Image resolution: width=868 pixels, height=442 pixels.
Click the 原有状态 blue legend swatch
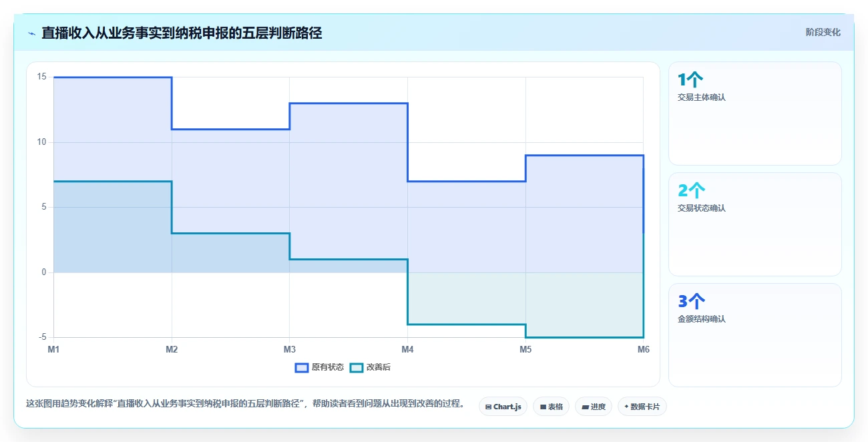pos(301,367)
